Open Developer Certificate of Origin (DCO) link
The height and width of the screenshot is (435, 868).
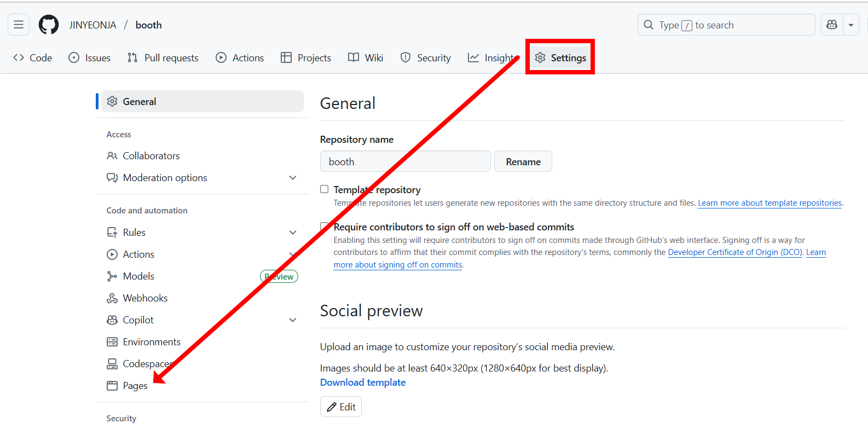[735, 252]
